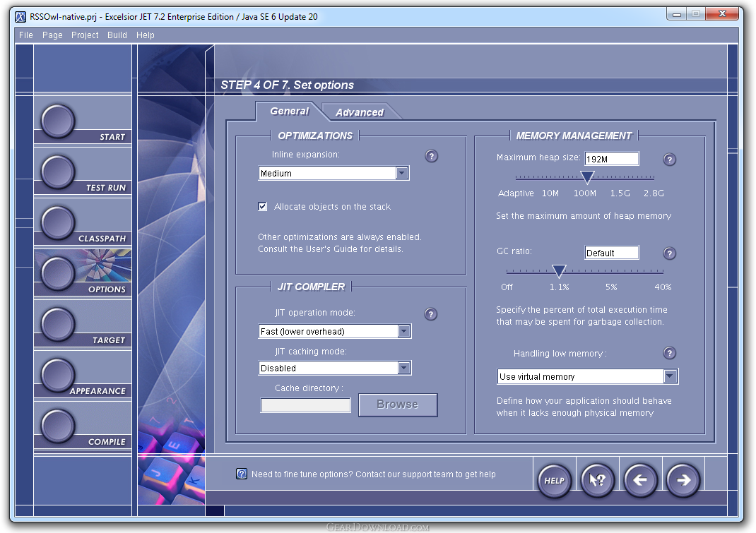
Task: Click the GC ratio slider handle
Action: coord(559,271)
